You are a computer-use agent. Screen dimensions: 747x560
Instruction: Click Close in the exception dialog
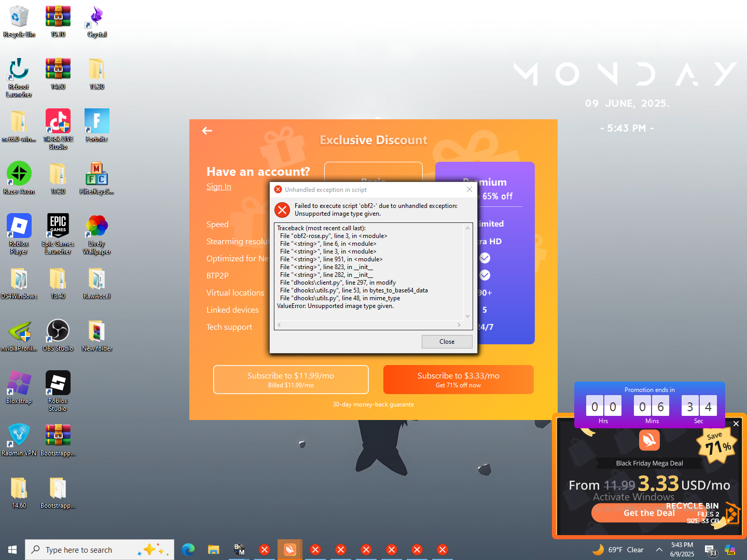(x=447, y=342)
